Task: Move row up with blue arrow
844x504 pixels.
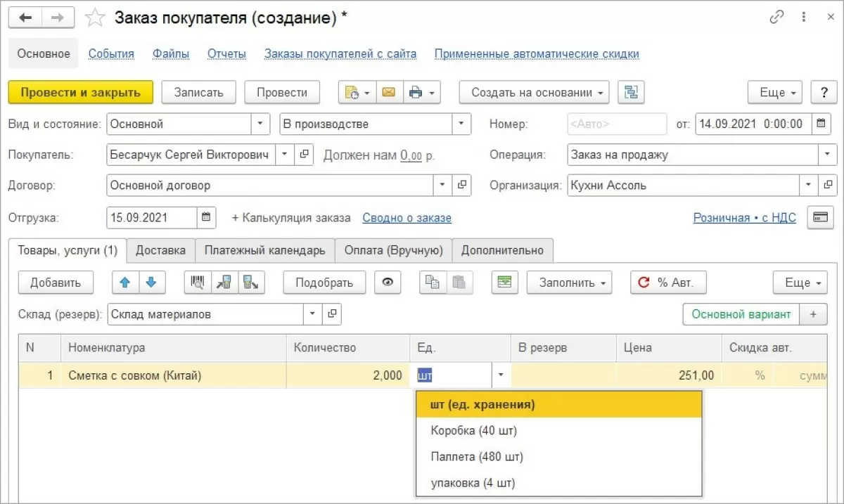Action: tap(125, 283)
